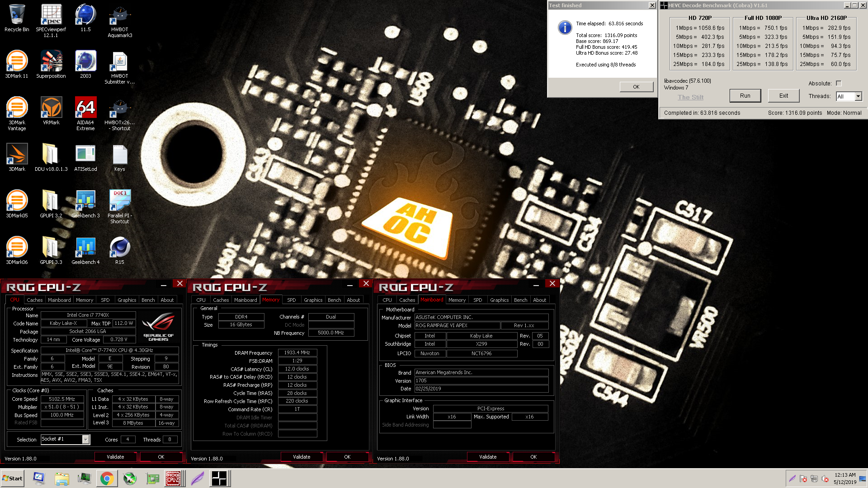Viewport: 868px width, 488px height.
Task: Click Run button in HEVC Benchmark
Action: pos(745,96)
